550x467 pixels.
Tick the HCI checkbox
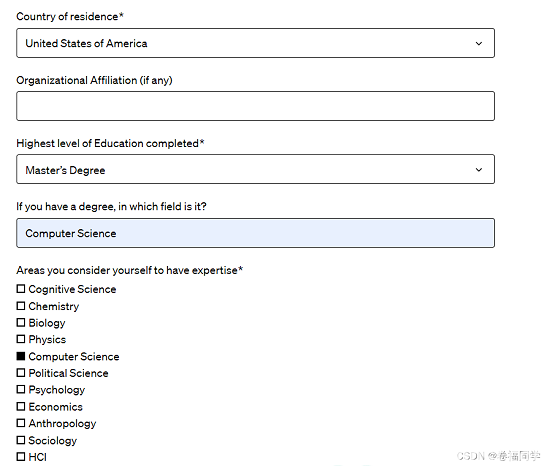tap(21, 457)
